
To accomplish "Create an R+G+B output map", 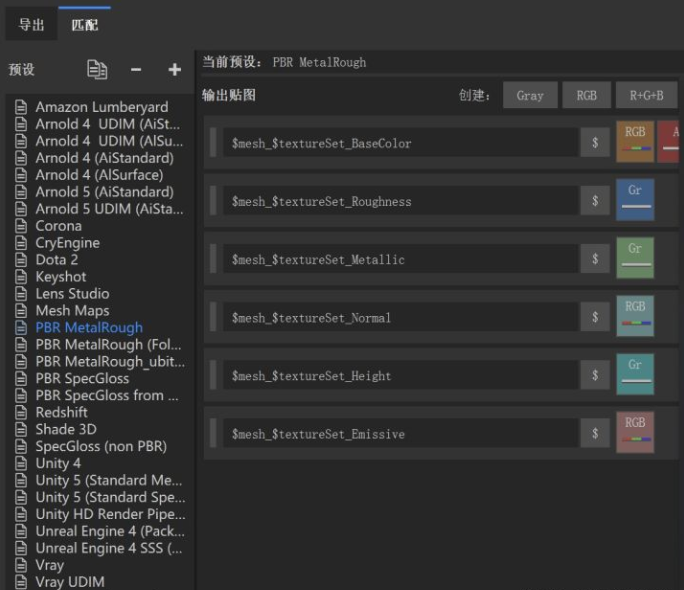I will tap(646, 95).
